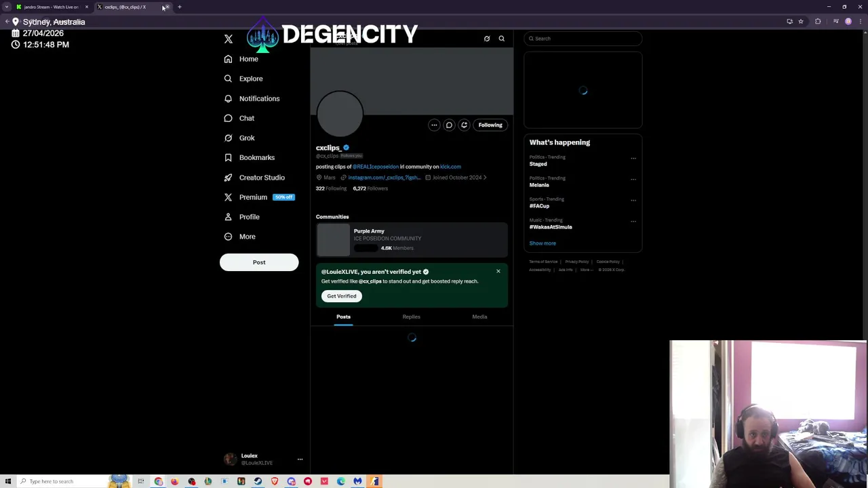The height and width of the screenshot is (488, 868).
Task: Open the #WakasAtSimula trending topic
Action: point(551,227)
